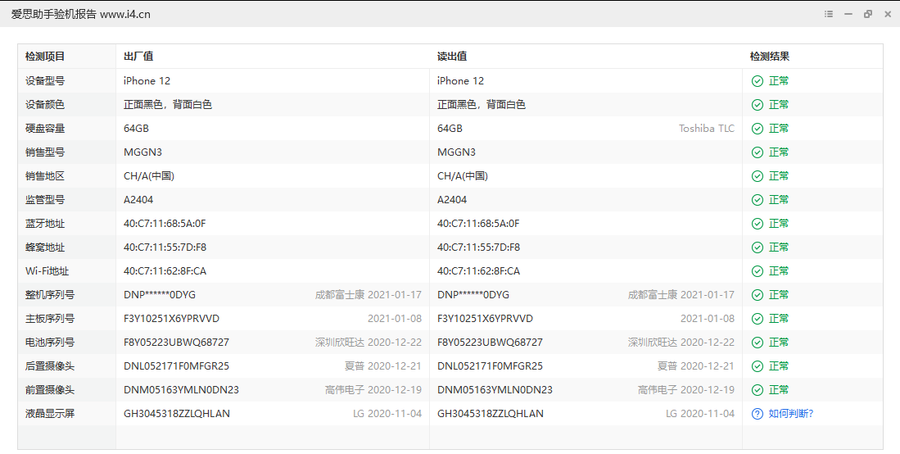
Task: Click green check icon in 后置摄像头 row
Action: point(757,366)
